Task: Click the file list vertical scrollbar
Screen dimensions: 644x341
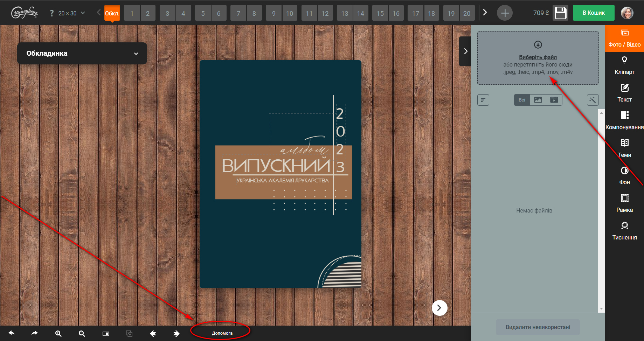Action: [x=601, y=210]
